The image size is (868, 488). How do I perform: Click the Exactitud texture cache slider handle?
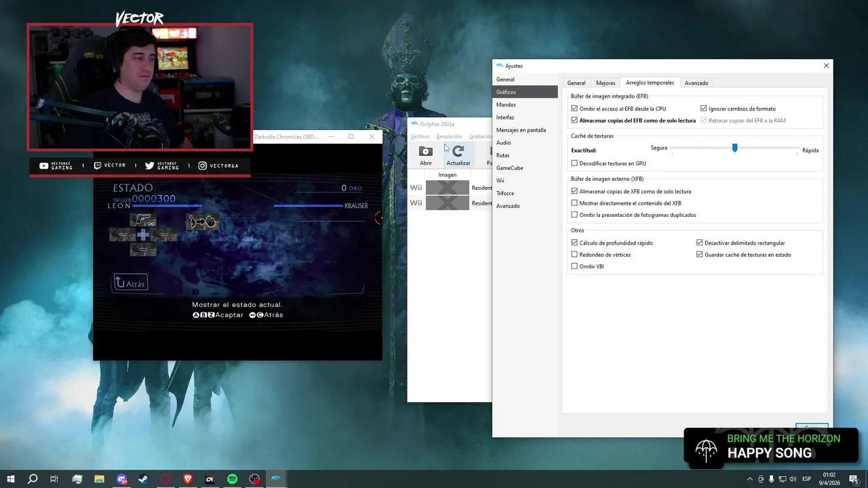[x=734, y=148]
